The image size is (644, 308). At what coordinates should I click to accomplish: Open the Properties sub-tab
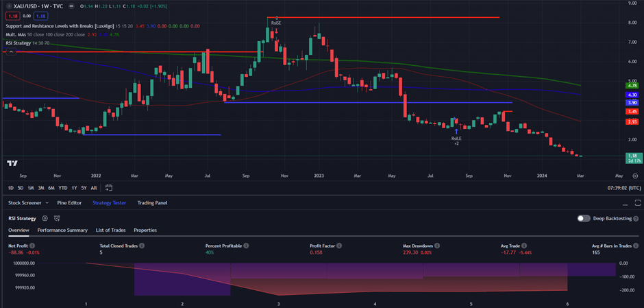[145, 230]
